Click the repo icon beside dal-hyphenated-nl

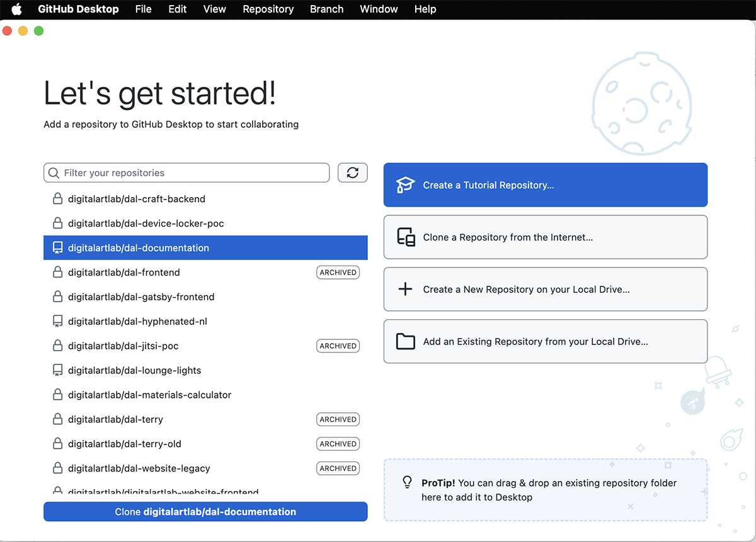tap(57, 322)
